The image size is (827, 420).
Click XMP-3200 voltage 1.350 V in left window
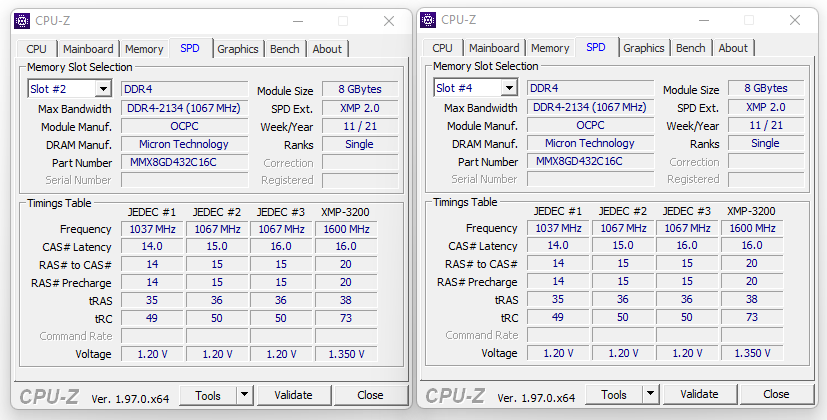click(x=347, y=354)
